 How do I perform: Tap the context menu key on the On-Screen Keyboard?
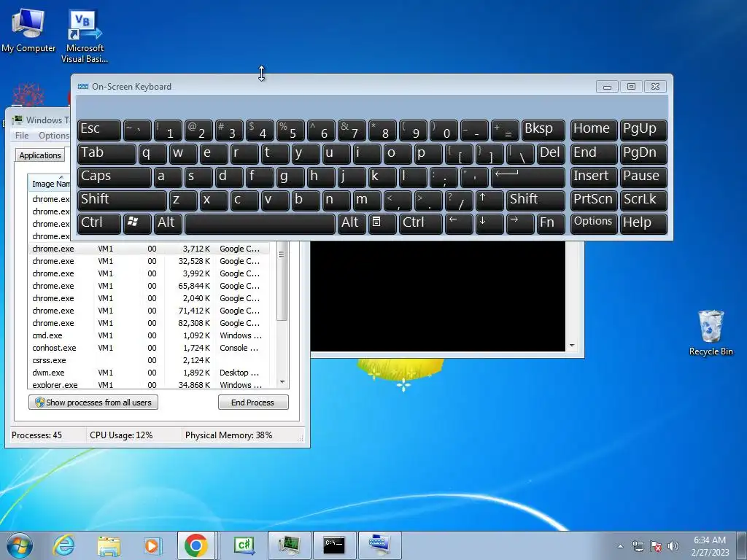(382, 223)
